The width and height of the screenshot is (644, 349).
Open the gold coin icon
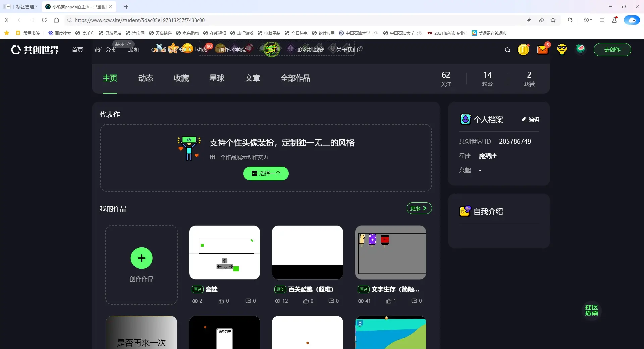[523, 49]
